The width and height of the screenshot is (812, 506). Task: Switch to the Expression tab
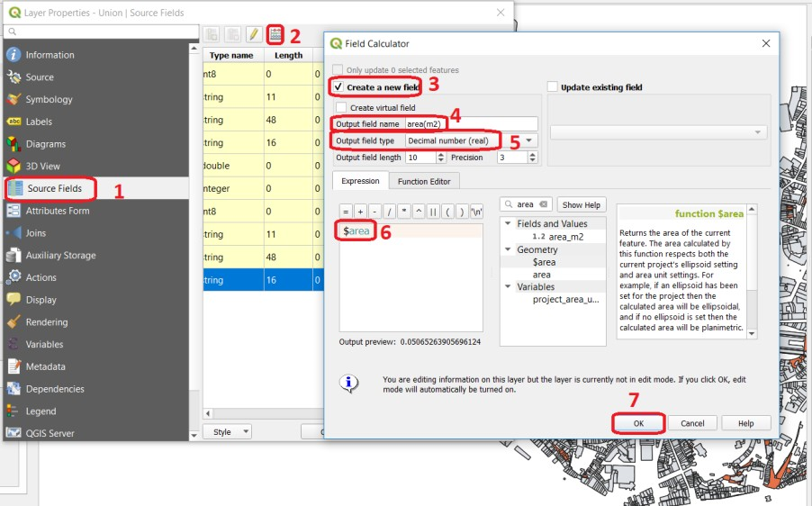pos(360,181)
